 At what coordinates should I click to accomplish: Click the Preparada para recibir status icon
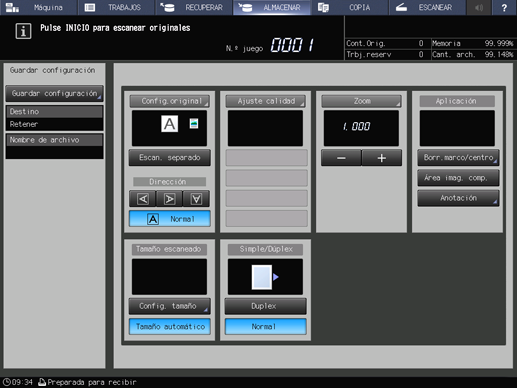42,382
